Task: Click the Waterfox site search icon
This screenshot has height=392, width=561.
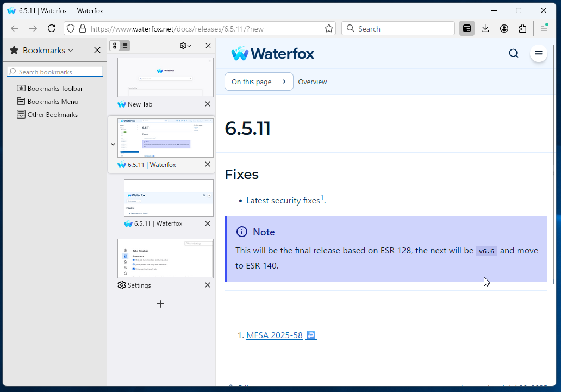Action: point(513,53)
